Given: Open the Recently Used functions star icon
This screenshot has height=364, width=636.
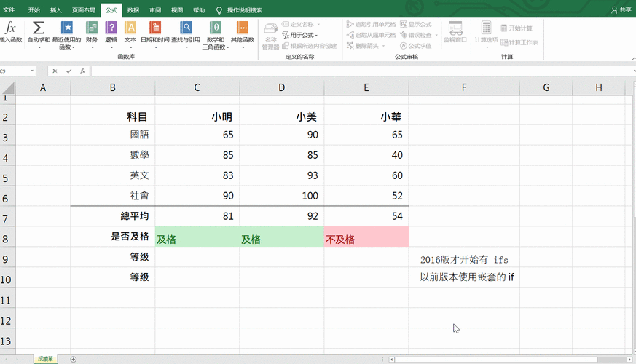Looking at the screenshot, I should (x=67, y=28).
